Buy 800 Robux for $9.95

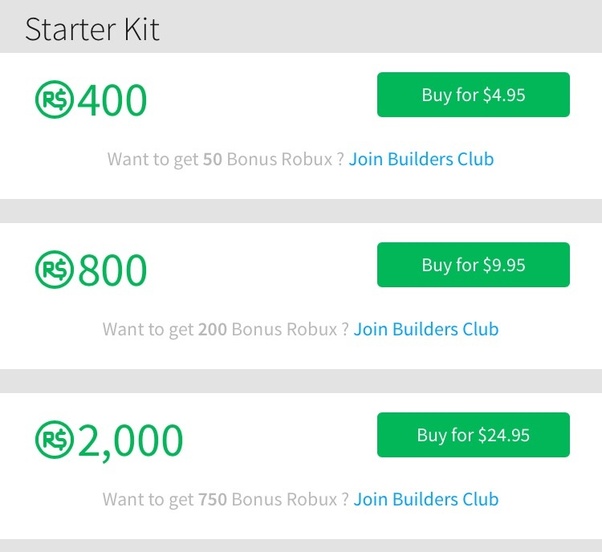point(473,264)
